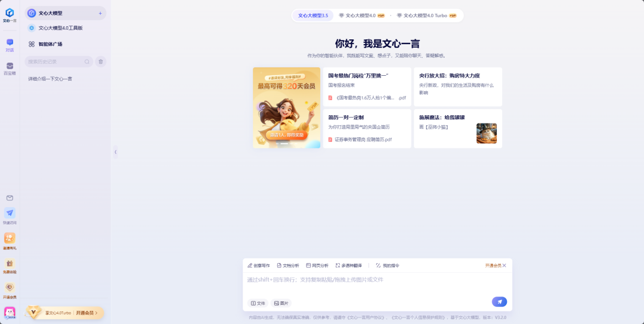Upload with the 图片 button
This screenshot has height=324, width=644.
(x=281, y=303)
